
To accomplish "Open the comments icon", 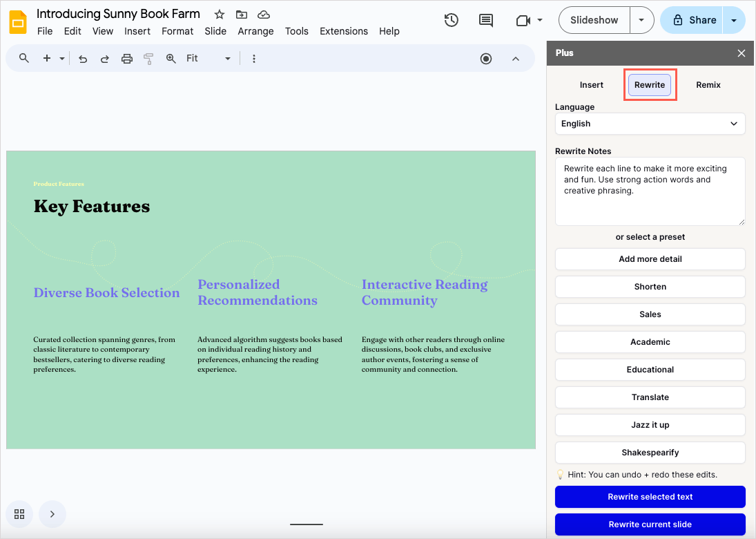I will pyautogui.click(x=486, y=20).
